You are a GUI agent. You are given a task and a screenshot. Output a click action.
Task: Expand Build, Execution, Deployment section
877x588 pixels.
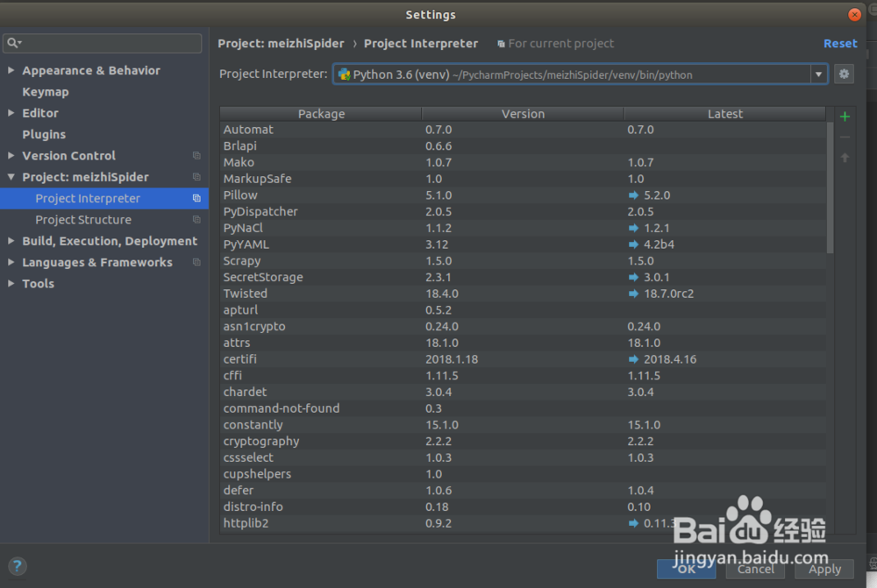[x=11, y=241]
